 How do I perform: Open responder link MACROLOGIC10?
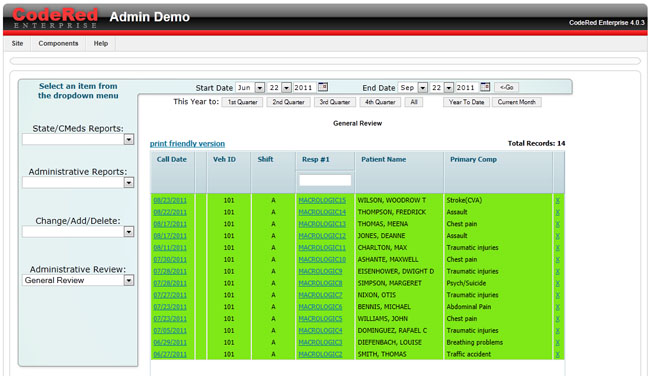click(322, 260)
